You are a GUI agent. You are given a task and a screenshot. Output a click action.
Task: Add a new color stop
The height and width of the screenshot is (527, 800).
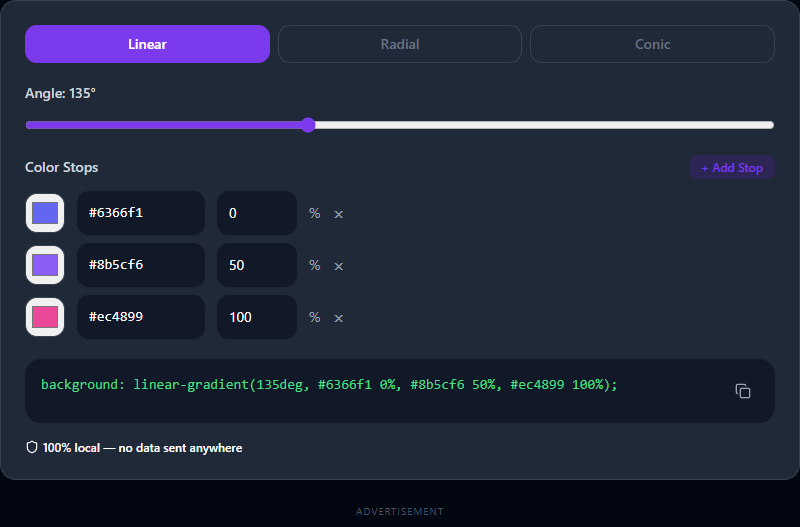(732, 167)
